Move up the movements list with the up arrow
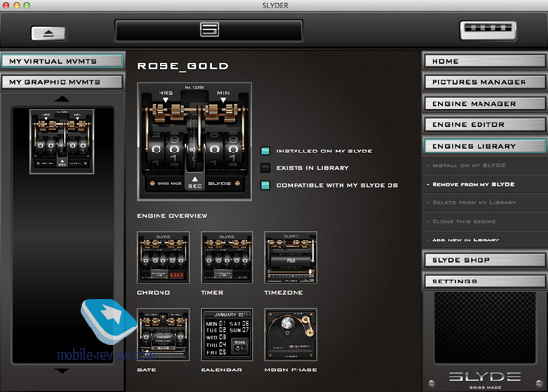The image size is (548, 392). click(62, 99)
